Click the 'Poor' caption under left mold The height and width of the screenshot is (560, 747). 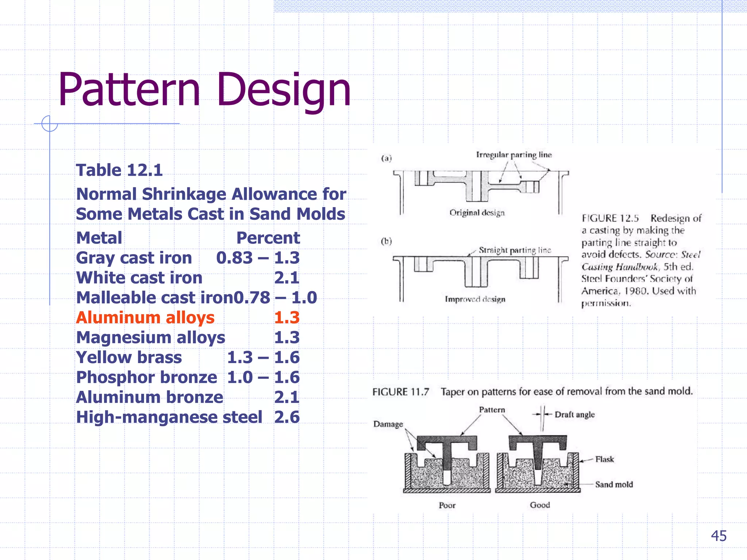[447, 505]
